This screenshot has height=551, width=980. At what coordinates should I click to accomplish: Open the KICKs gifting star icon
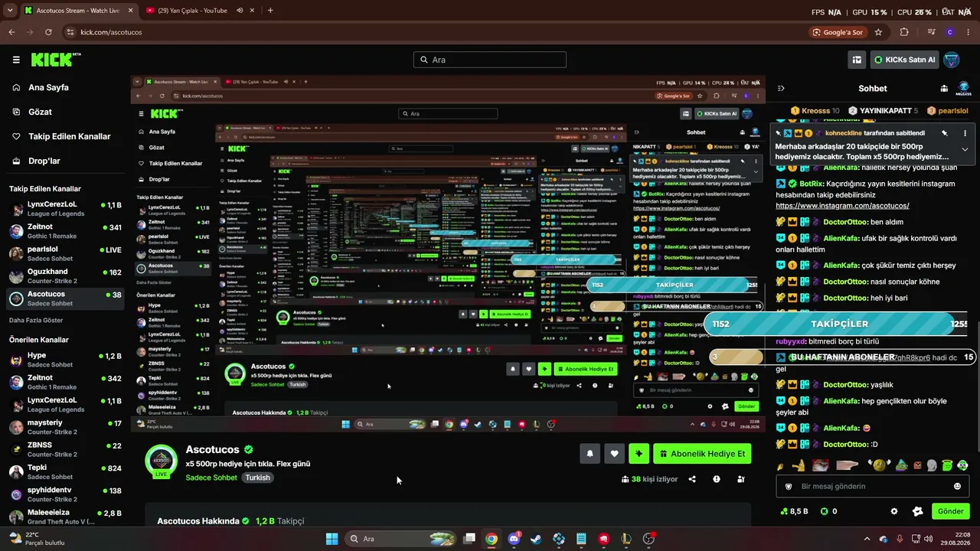918,511
